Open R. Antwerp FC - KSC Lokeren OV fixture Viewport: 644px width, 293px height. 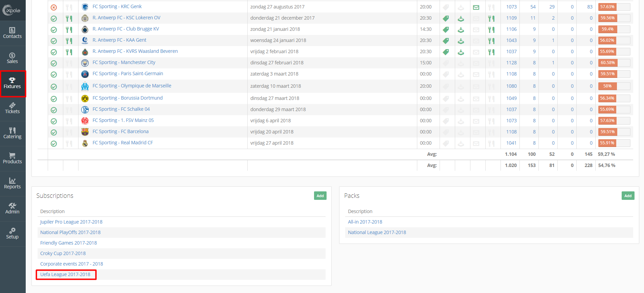pos(127,18)
